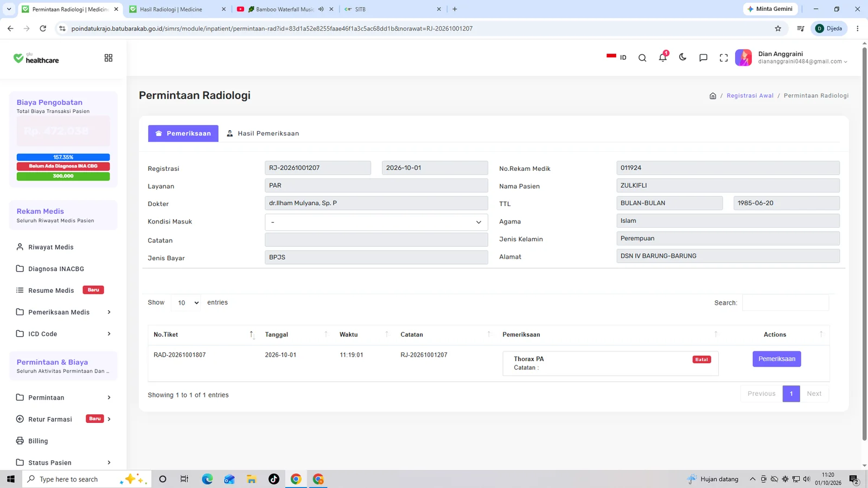Open the Kondisi Masuk dropdown
The width and height of the screenshot is (868, 488).
coord(376,222)
